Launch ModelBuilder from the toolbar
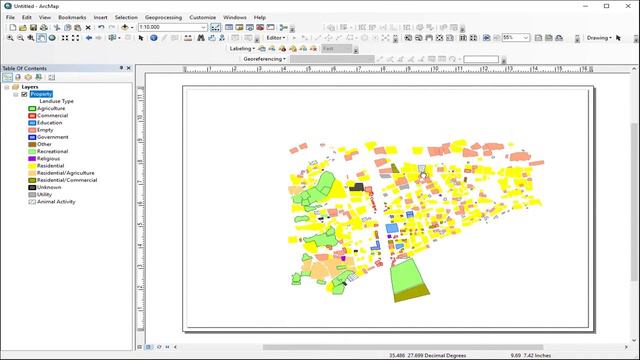 click(283, 27)
